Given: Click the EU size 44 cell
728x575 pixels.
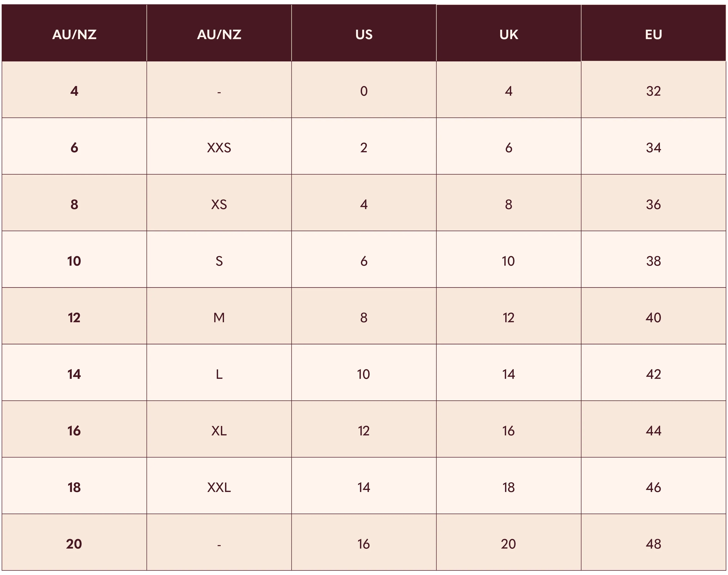Looking at the screenshot, I should pyautogui.click(x=653, y=431).
